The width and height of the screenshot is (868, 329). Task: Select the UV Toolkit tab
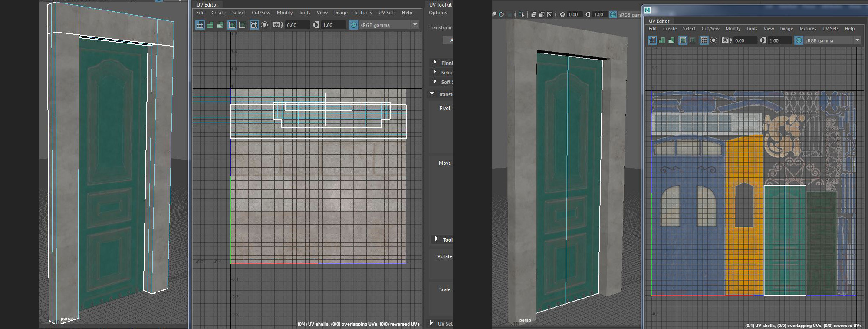click(441, 5)
